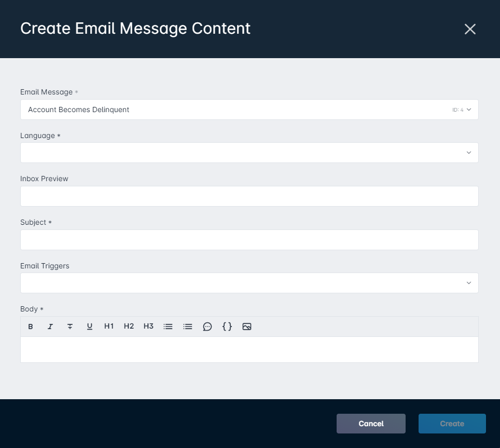The width and height of the screenshot is (500, 448).
Task: Click inside the Body text editor
Action: pyautogui.click(x=249, y=349)
